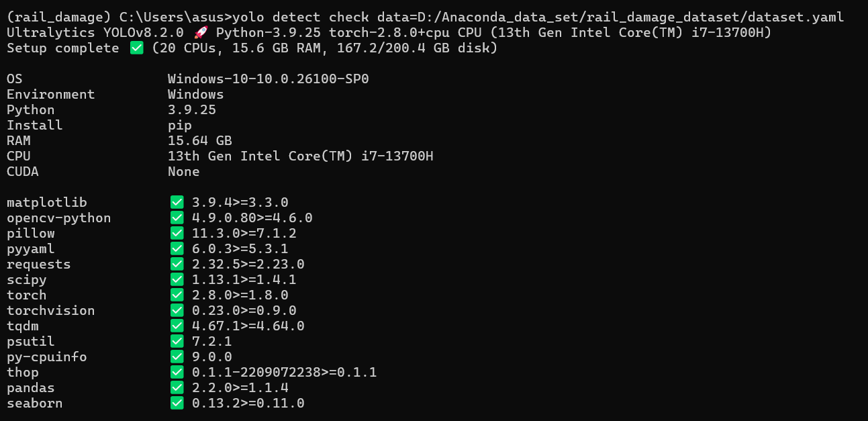This screenshot has width=868, height=421.
Task: Click the green checkmark beside opencv-python
Action: click(177, 218)
